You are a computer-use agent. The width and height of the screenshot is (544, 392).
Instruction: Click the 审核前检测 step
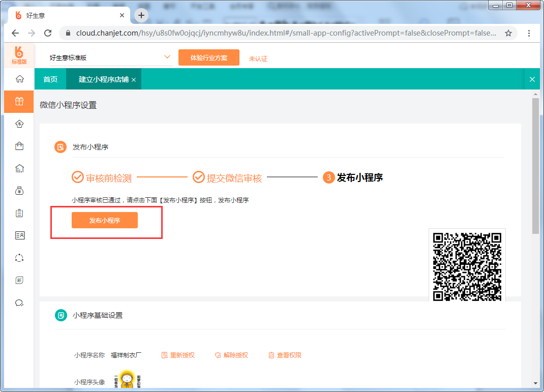[x=102, y=177]
